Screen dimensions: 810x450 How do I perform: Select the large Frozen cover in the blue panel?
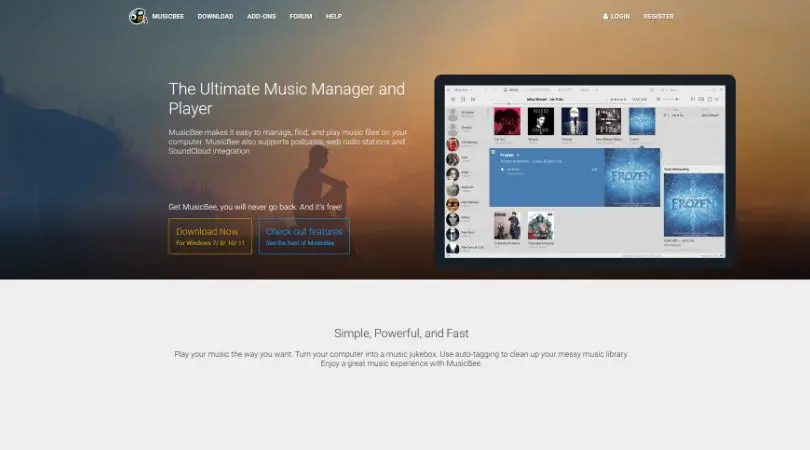(632, 178)
